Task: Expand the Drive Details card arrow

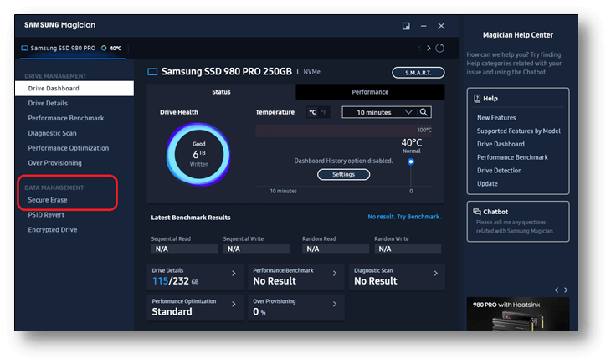Action: 233,274
